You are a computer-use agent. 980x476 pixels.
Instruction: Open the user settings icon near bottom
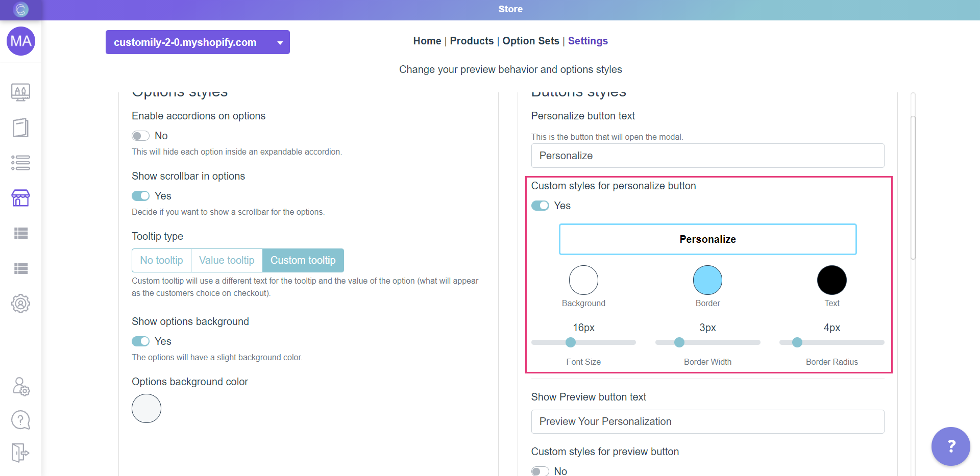(x=21, y=387)
